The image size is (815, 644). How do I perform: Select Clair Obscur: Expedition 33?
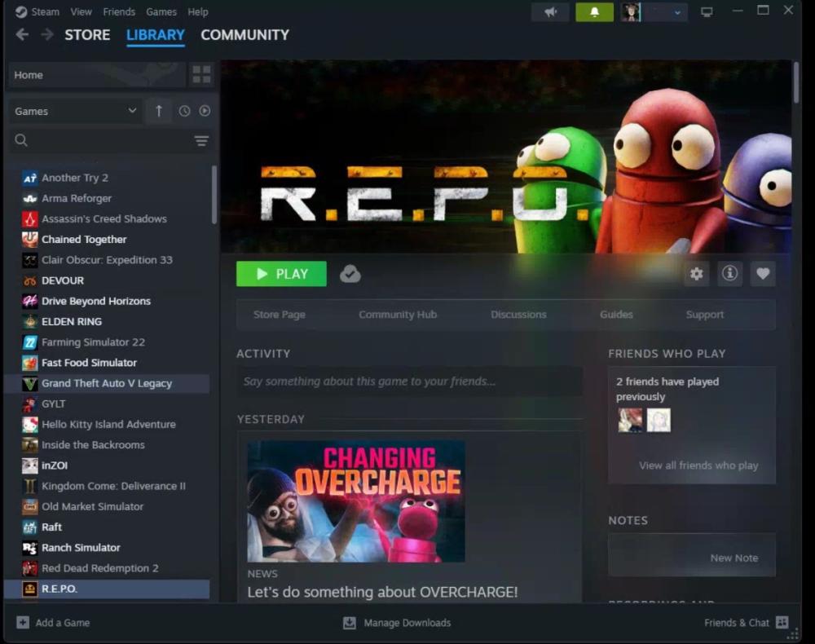click(107, 260)
